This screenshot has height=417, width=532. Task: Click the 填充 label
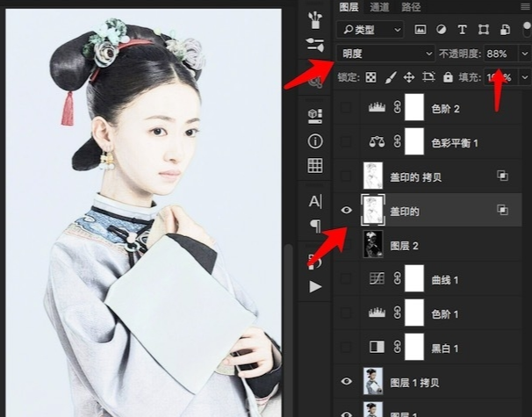click(470, 77)
